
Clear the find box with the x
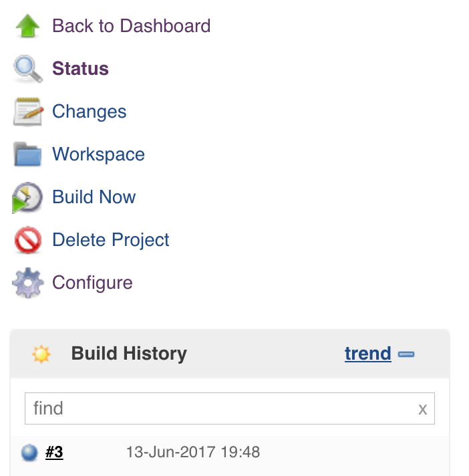pyautogui.click(x=422, y=408)
